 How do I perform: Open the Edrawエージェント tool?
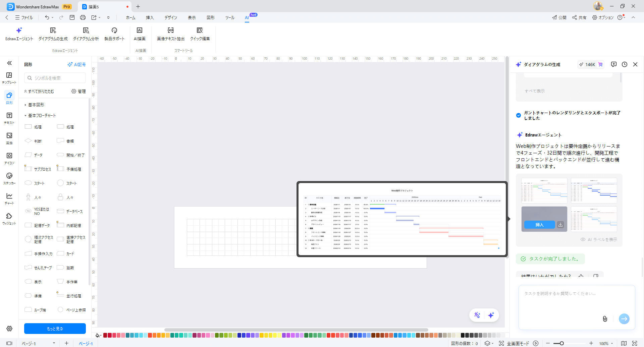click(x=19, y=34)
